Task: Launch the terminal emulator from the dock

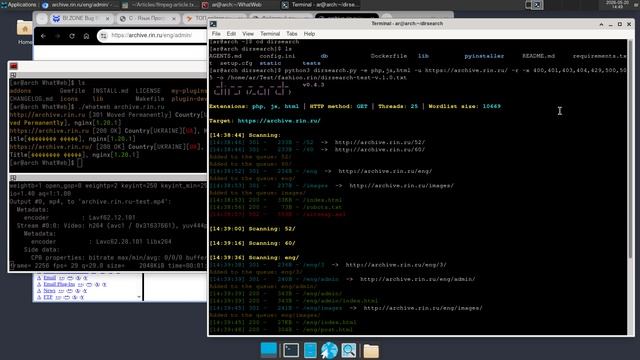Action: 291,350
